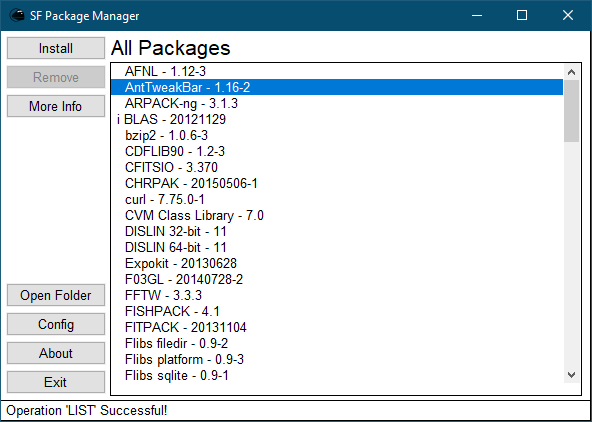The image size is (592, 422).
Task: Select FFTW - 3.3.3 package
Action: tap(337, 295)
